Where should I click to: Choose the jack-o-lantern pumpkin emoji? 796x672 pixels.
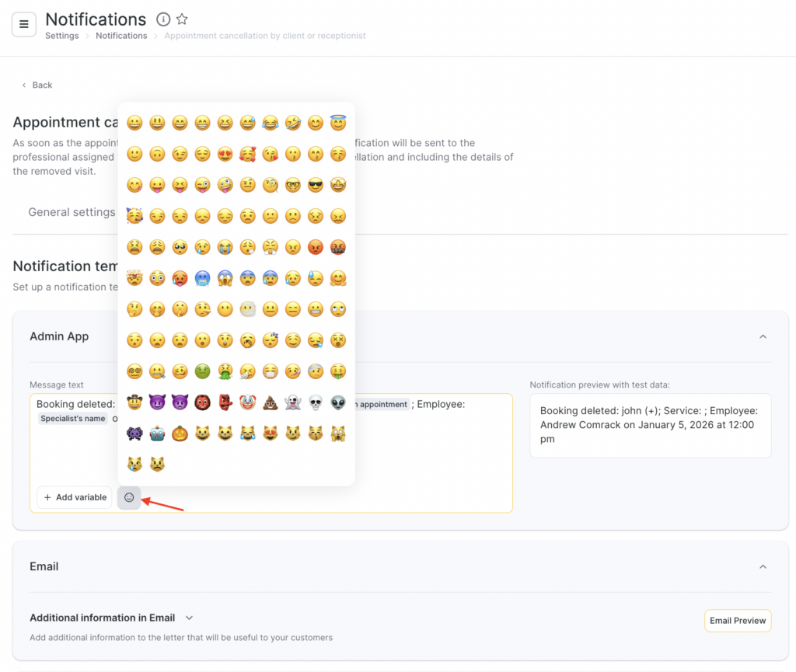click(180, 433)
